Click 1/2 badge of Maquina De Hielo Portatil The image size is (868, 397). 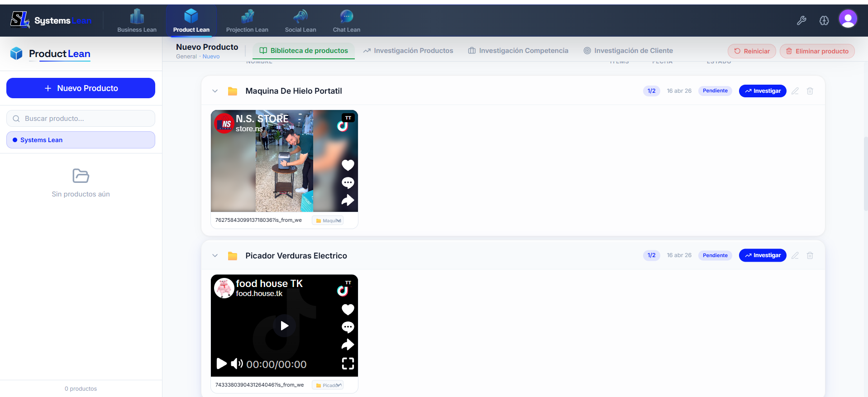pos(651,91)
